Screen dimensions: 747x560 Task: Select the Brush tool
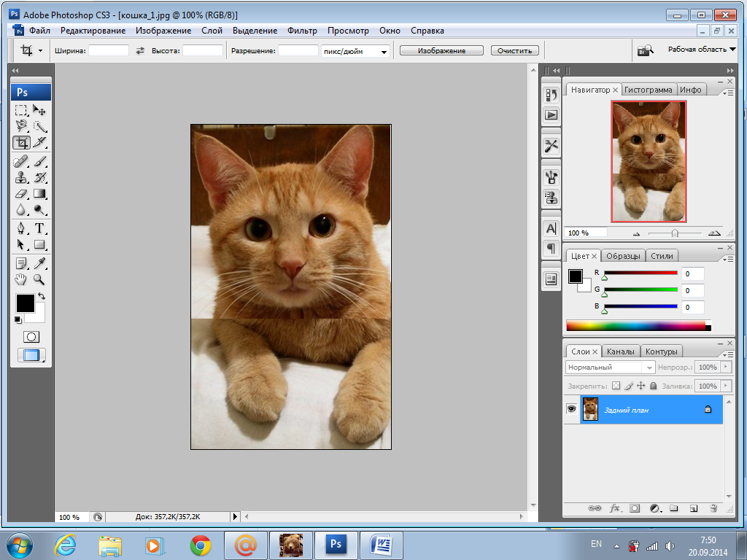pyautogui.click(x=39, y=161)
